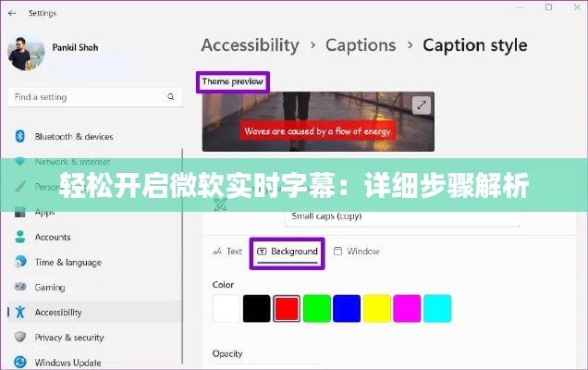Open Pankil Shah profile picture
Image resolution: width=588 pixels, height=370 pixels.
pos(26,53)
